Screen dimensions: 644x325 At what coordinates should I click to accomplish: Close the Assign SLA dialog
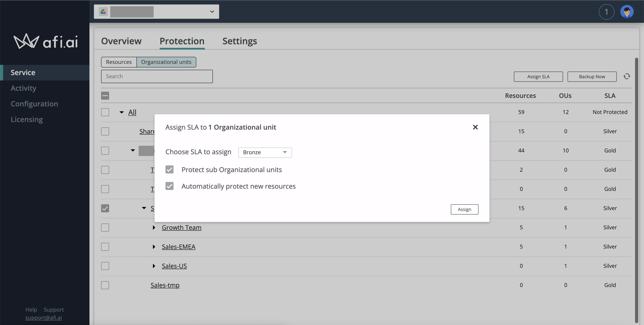(x=475, y=127)
